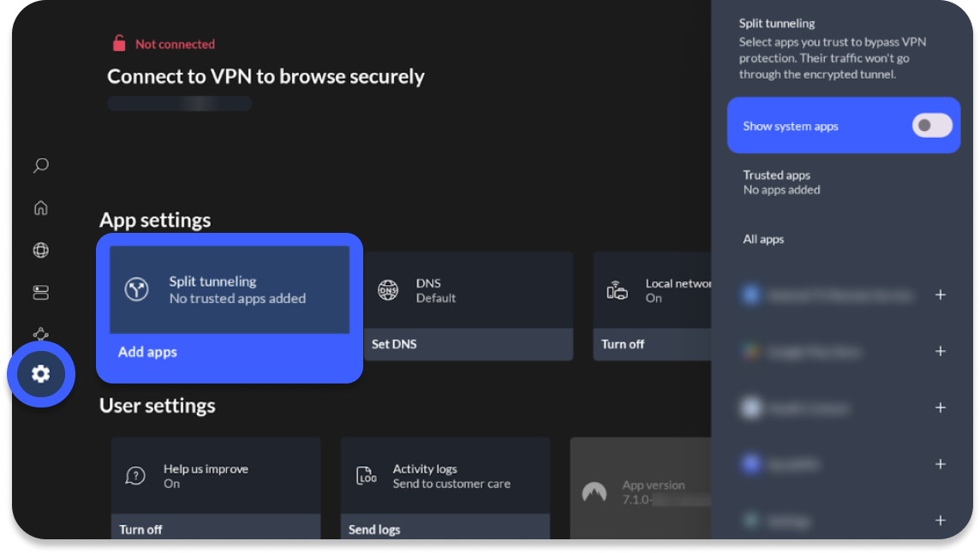Select the servers icon in the sidebar
The image size is (980, 553).
pyautogui.click(x=40, y=293)
